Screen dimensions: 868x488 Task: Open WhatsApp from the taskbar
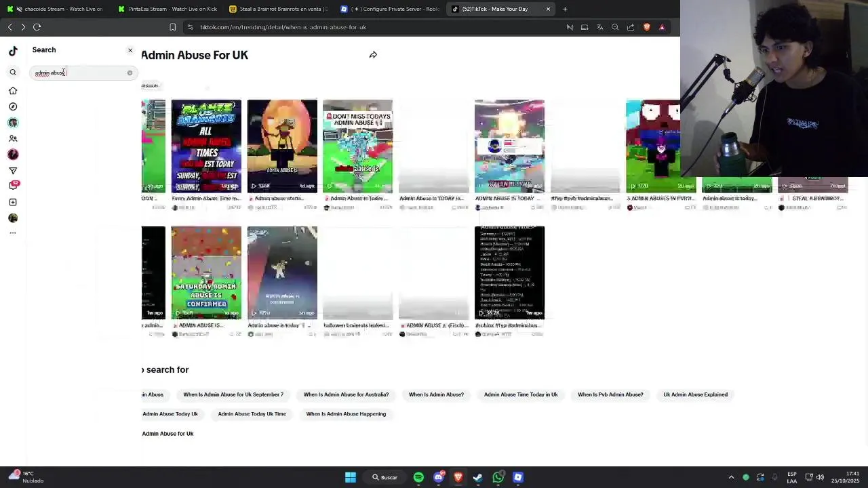click(x=498, y=477)
